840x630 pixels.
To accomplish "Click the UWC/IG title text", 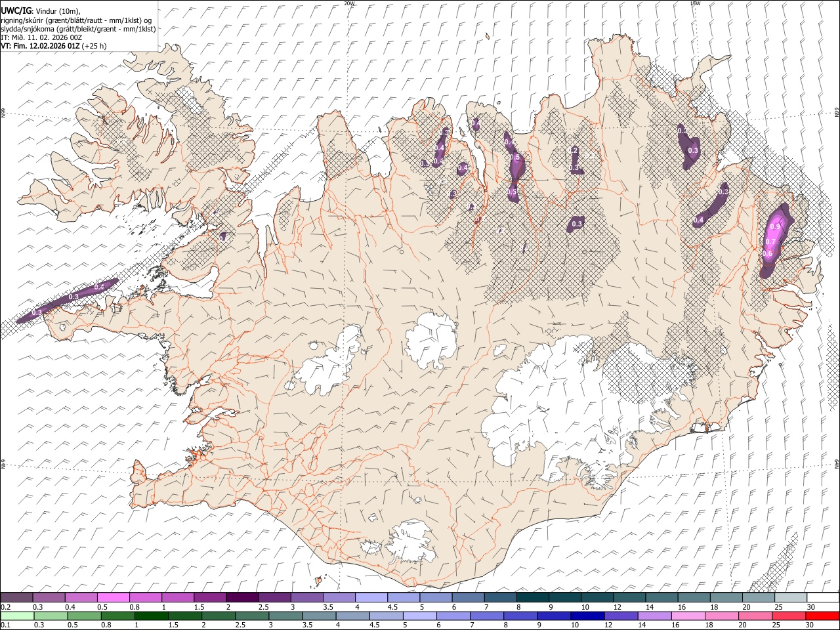I will 16,10.
